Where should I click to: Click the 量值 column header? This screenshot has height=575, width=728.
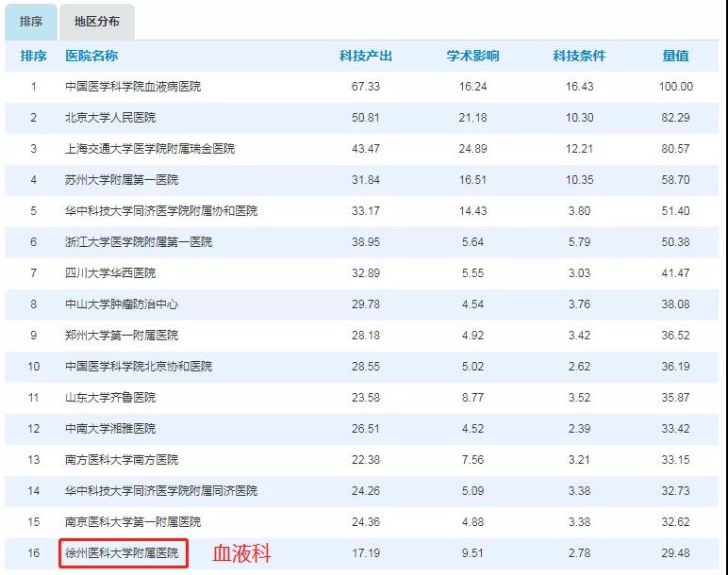[x=675, y=56]
